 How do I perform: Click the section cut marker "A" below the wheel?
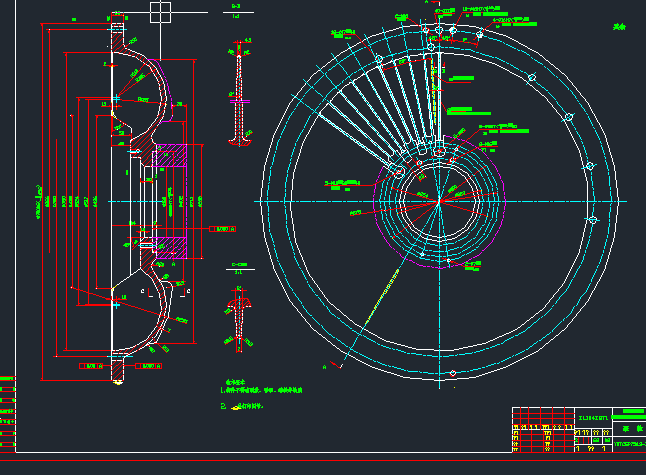coord(325,367)
